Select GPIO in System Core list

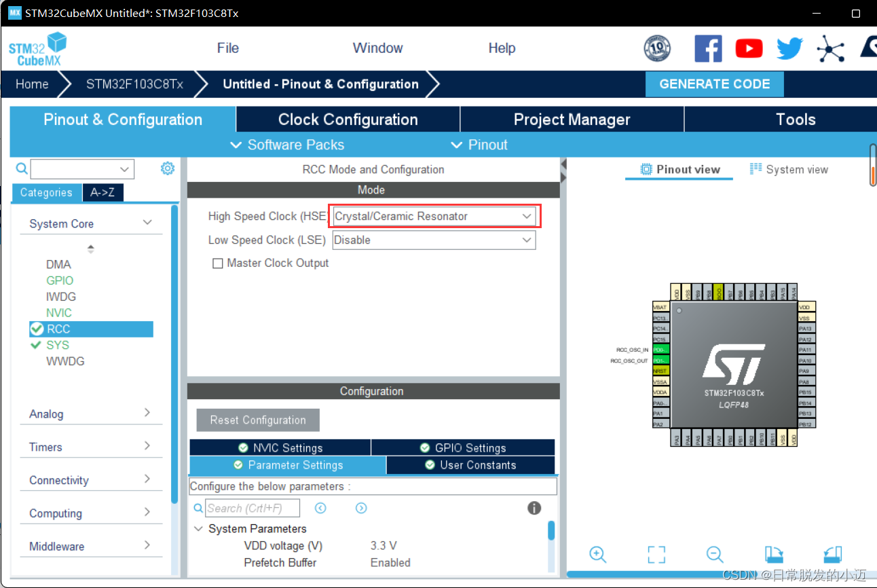click(60, 280)
